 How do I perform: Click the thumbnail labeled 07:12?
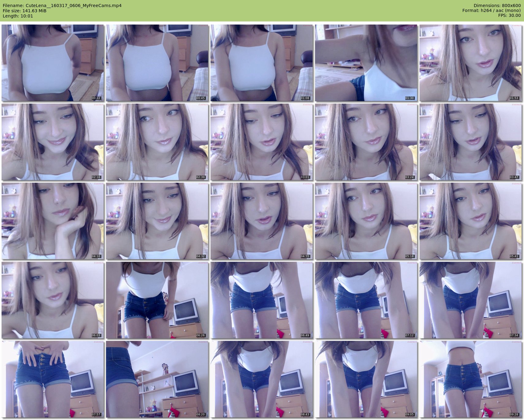[x=366, y=300]
